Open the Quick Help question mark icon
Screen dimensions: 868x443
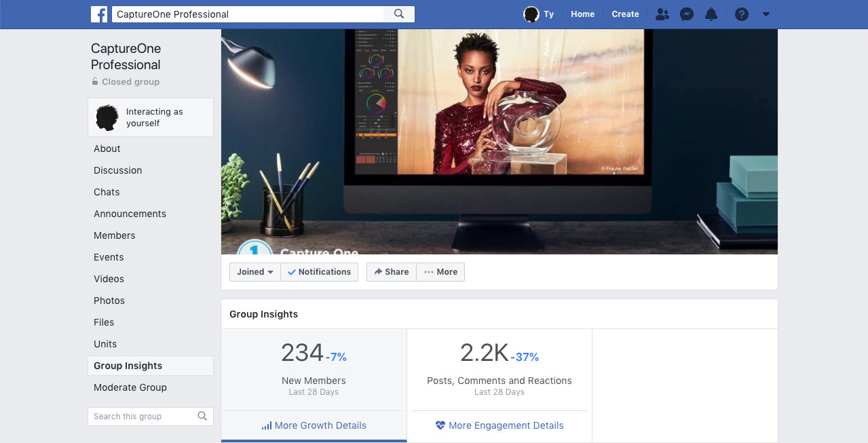point(742,14)
